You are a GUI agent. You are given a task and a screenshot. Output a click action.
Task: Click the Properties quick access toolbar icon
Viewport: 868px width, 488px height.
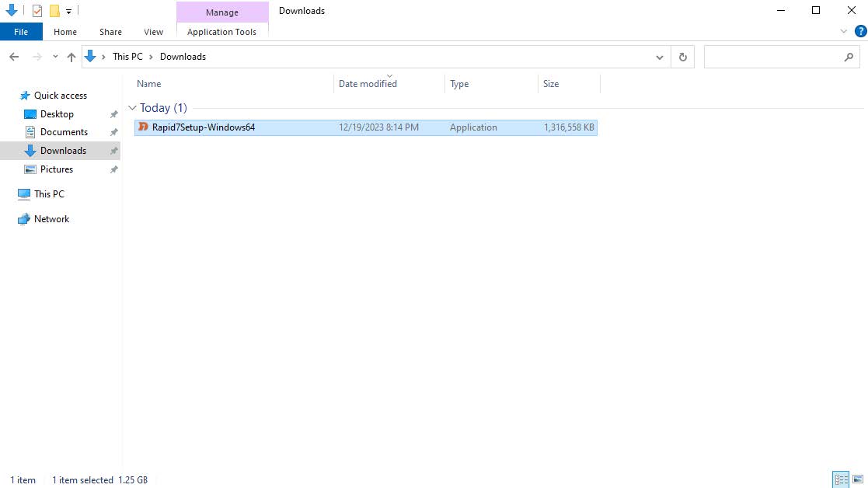pos(37,11)
